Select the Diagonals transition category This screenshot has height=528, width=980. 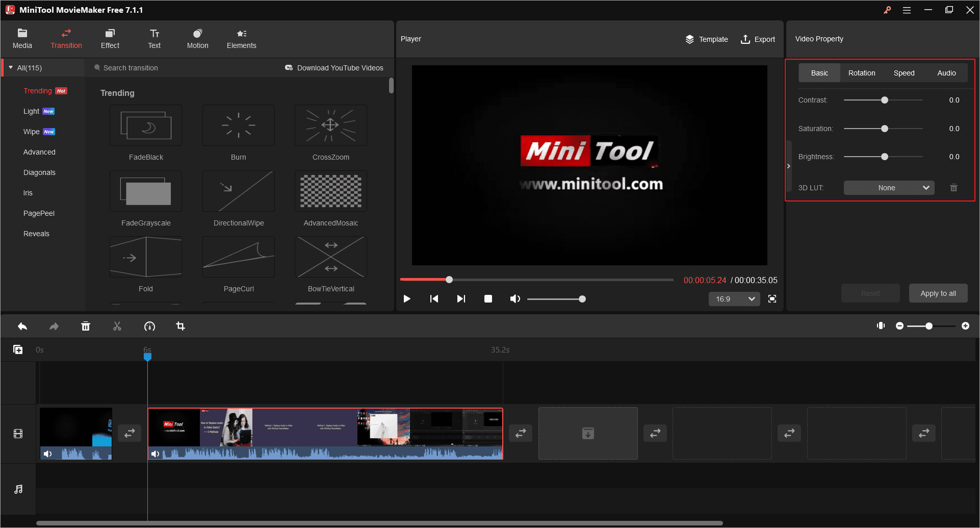(x=39, y=172)
